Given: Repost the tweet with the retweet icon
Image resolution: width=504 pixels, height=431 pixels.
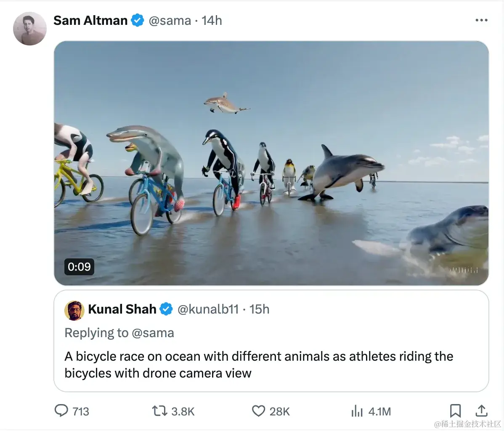Looking at the screenshot, I should point(159,411).
